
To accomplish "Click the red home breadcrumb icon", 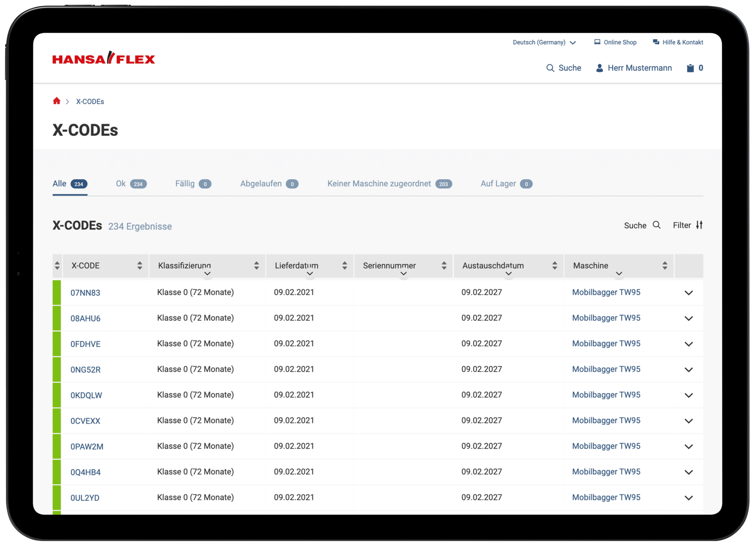I will tap(57, 101).
